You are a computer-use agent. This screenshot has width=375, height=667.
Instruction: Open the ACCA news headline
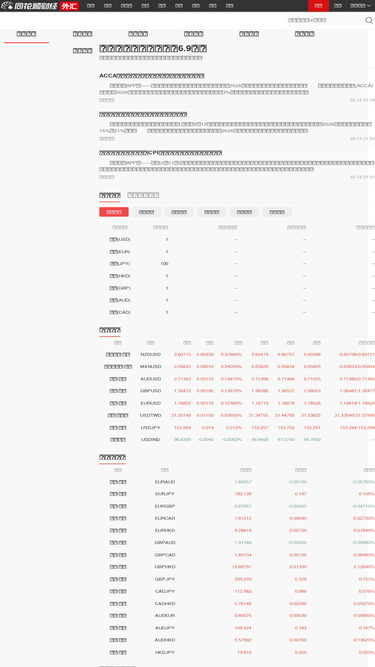click(152, 76)
